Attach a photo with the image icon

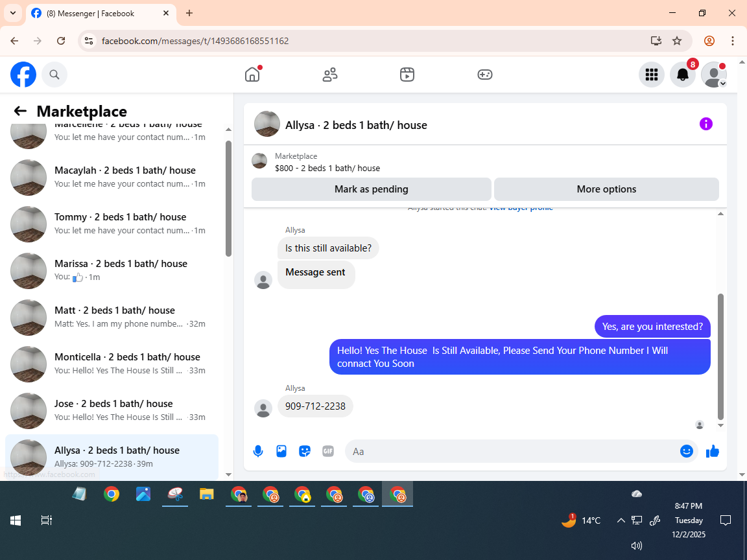[281, 451]
